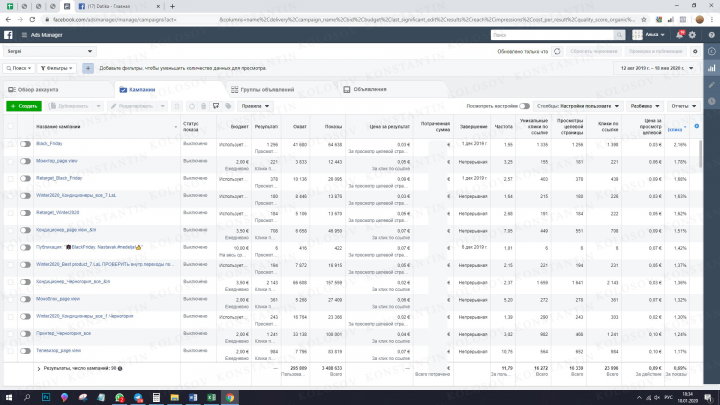
Task: Toggle the Retarget_Winter2020 campaign switch
Action: pyautogui.click(x=25, y=213)
